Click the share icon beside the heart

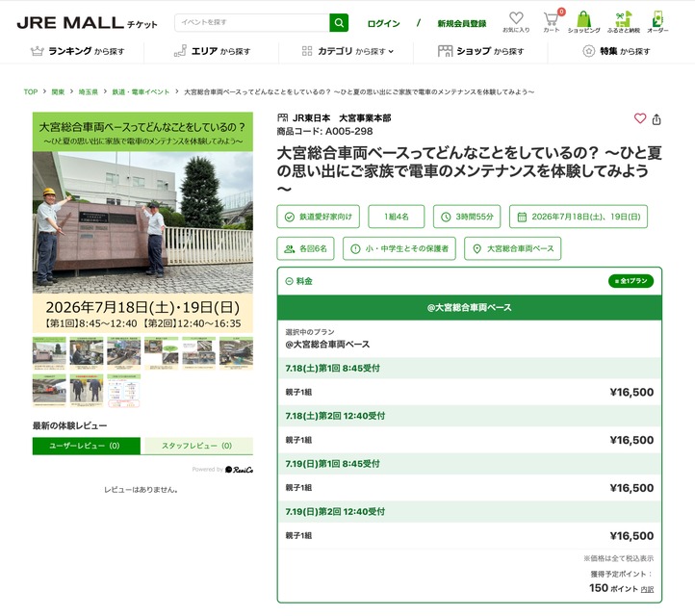pos(656,119)
